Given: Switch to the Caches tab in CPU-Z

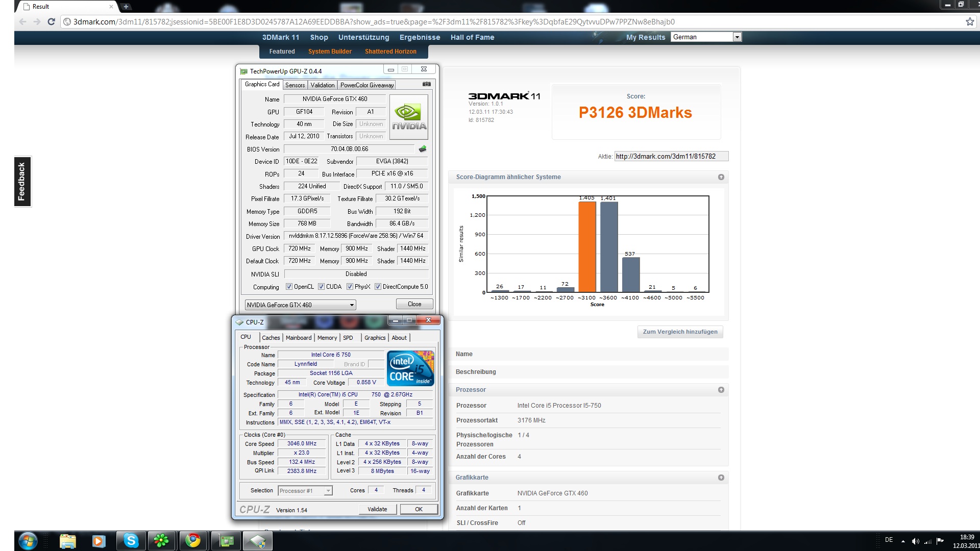Looking at the screenshot, I should coord(271,338).
